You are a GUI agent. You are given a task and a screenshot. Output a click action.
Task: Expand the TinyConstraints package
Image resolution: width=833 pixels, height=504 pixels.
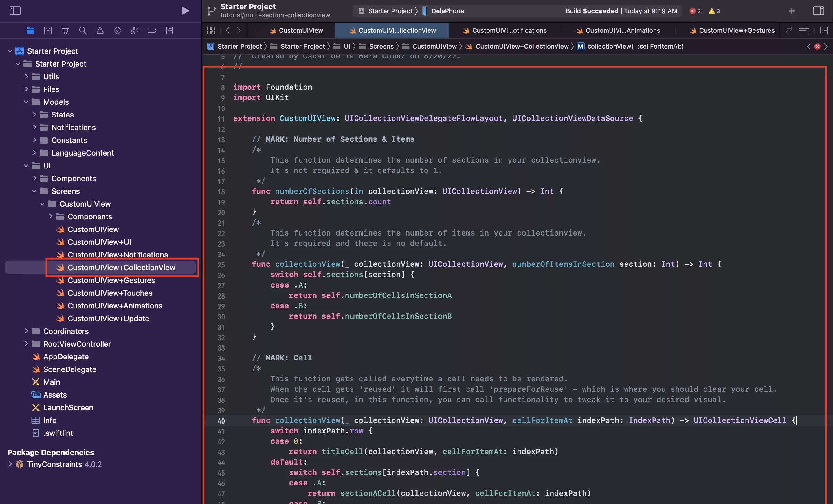pos(10,464)
